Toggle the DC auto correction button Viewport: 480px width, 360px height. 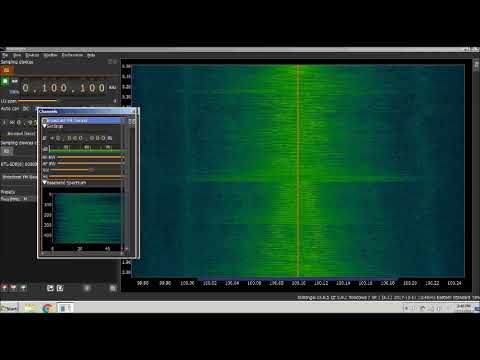[x=26, y=109]
